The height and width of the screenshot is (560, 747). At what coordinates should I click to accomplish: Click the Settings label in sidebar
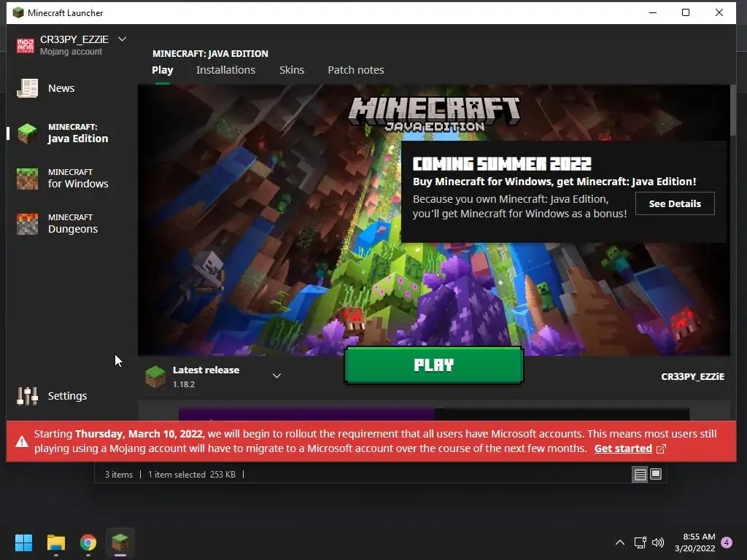[x=67, y=396]
